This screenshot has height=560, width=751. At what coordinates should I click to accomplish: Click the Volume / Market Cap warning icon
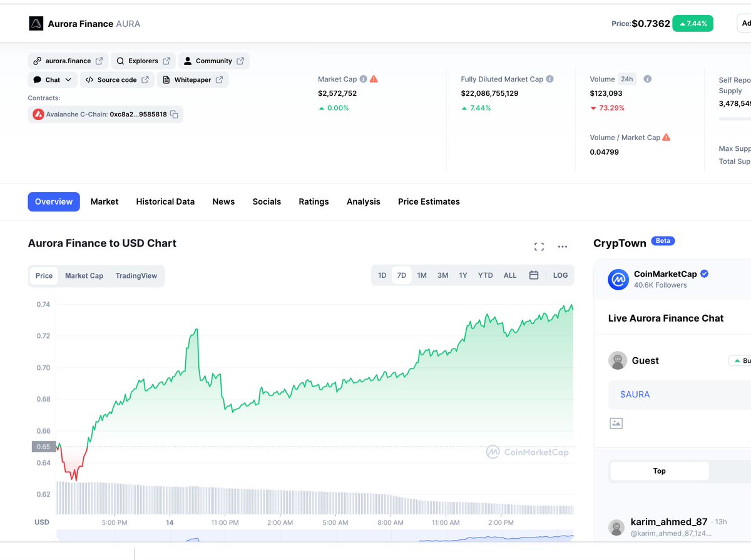667,137
